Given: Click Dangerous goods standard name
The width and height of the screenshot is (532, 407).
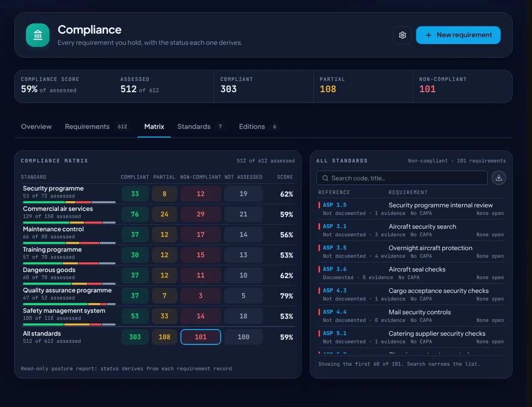Looking at the screenshot, I should click(x=49, y=269).
